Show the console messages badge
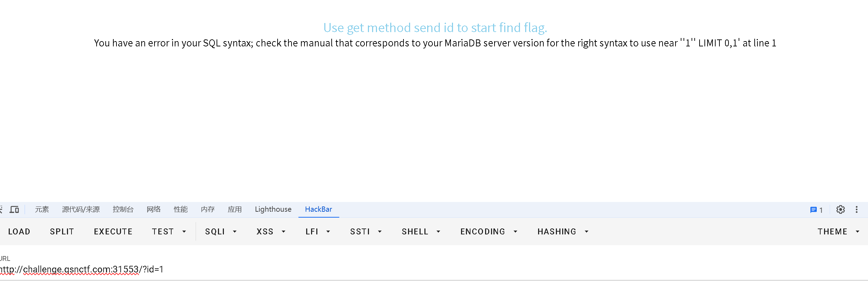 coord(816,210)
